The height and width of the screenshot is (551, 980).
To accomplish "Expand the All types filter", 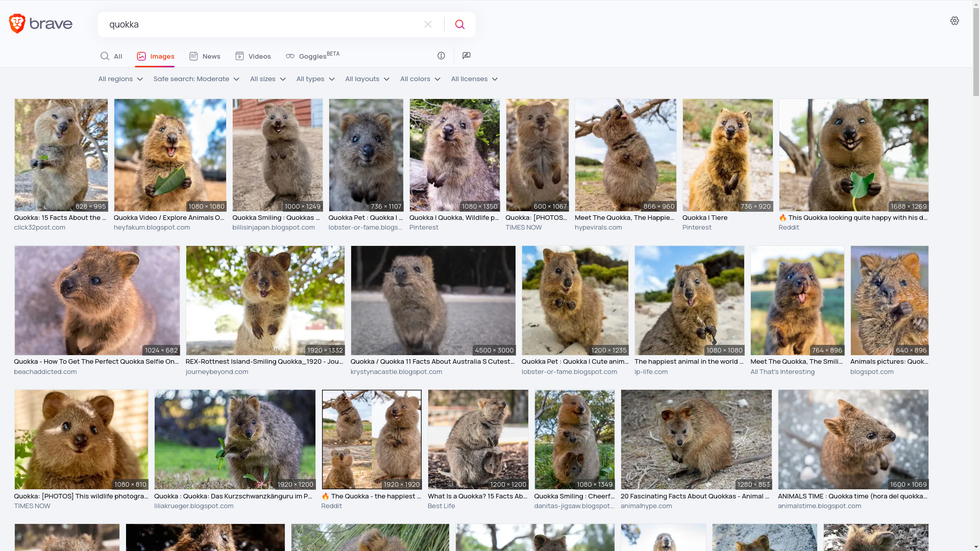I will pos(315,79).
